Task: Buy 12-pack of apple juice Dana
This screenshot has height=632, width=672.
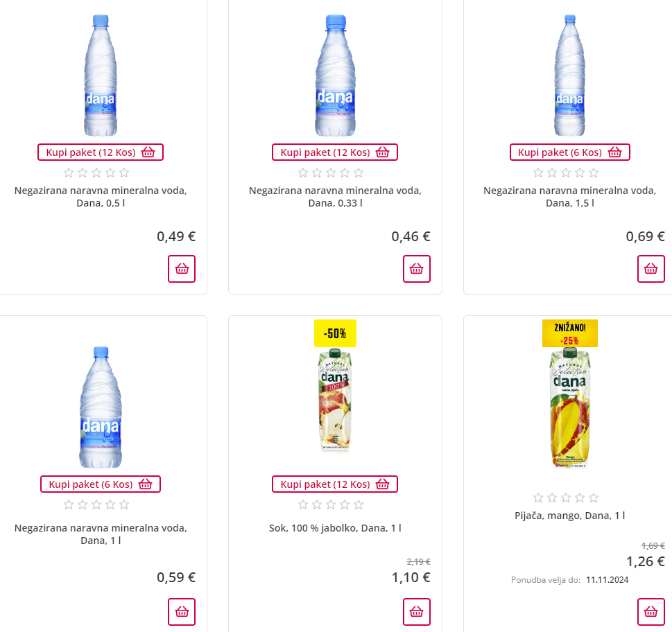Action: 335,484
